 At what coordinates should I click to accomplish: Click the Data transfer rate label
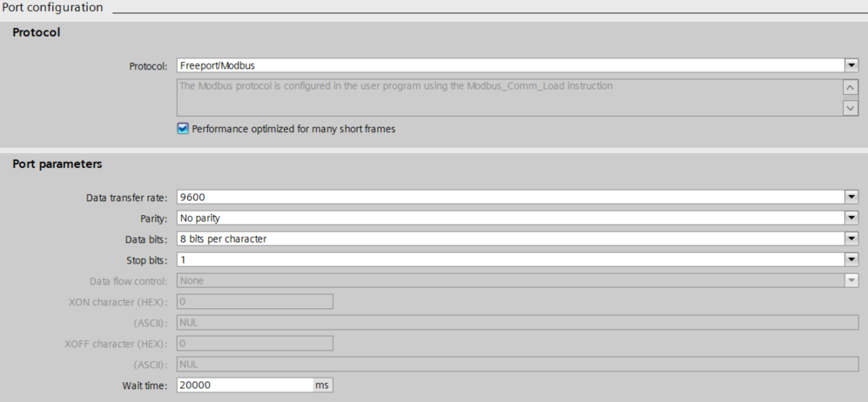(x=126, y=198)
